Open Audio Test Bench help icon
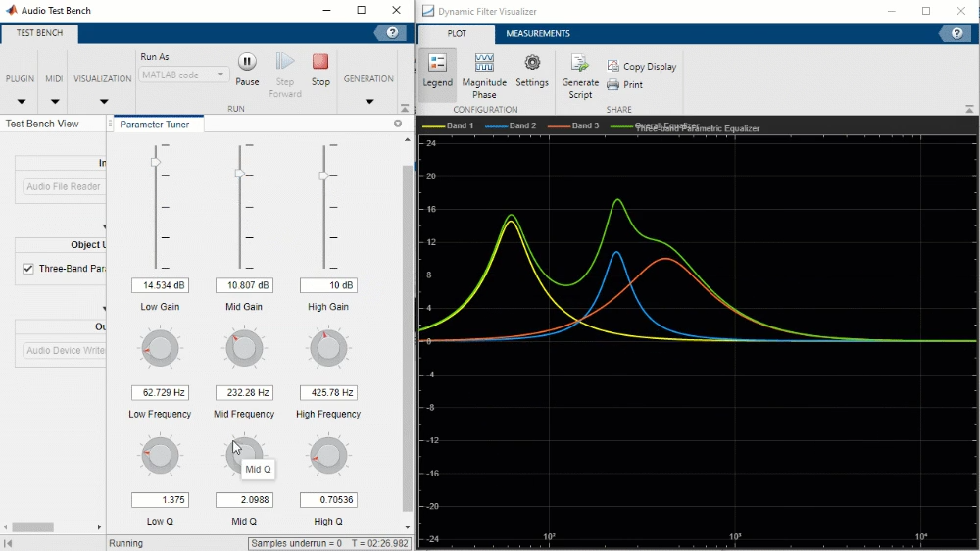Image resolution: width=980 pixels, height=551 pixels. 392,33
